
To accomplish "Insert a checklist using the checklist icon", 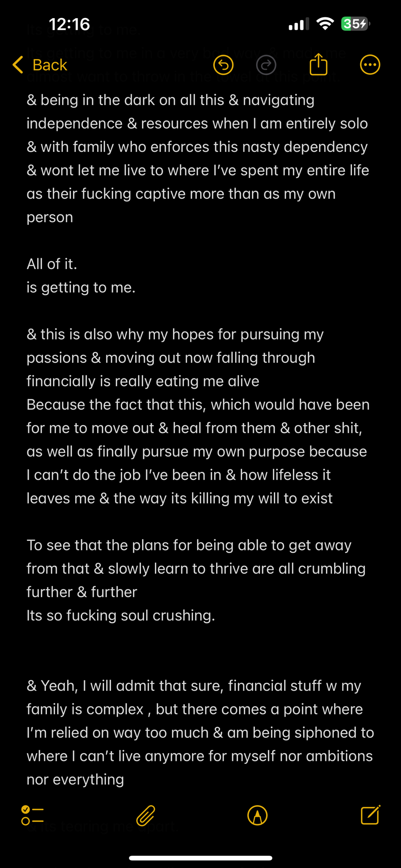I will tap(33, 815).
